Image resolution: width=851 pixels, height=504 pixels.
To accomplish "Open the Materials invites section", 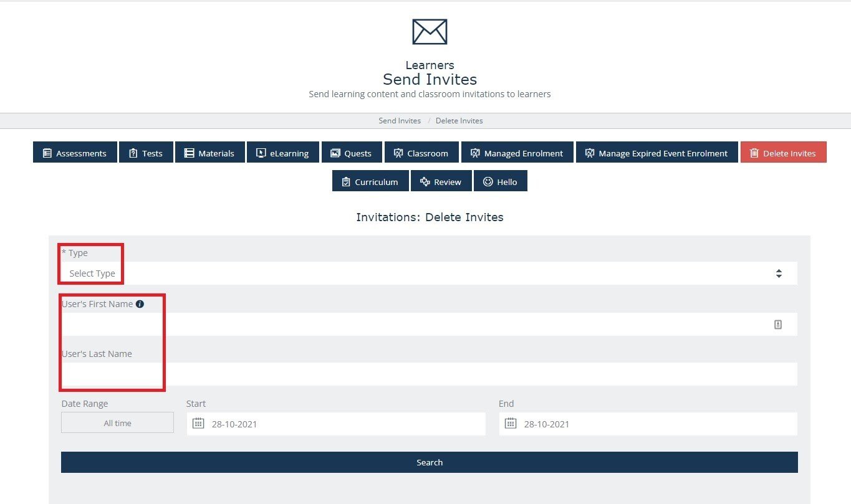I will (209, 153).
